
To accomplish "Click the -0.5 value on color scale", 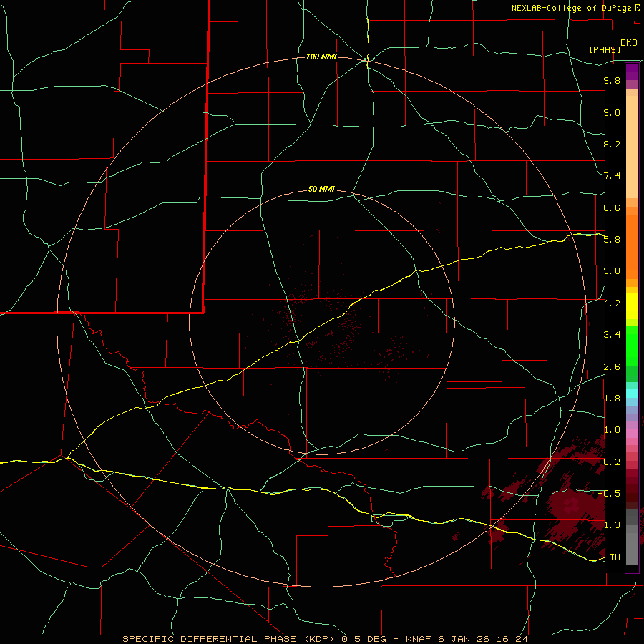I will point(609,493).
